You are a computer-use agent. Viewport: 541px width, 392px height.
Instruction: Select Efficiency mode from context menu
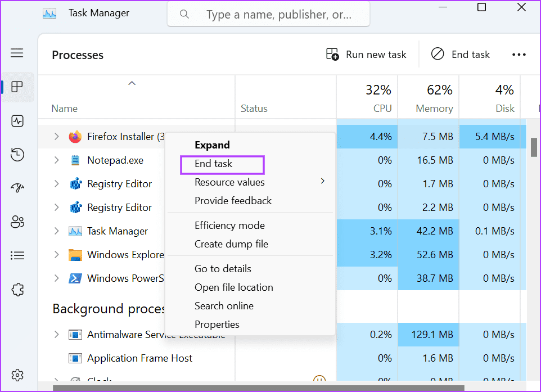point(230,226)
